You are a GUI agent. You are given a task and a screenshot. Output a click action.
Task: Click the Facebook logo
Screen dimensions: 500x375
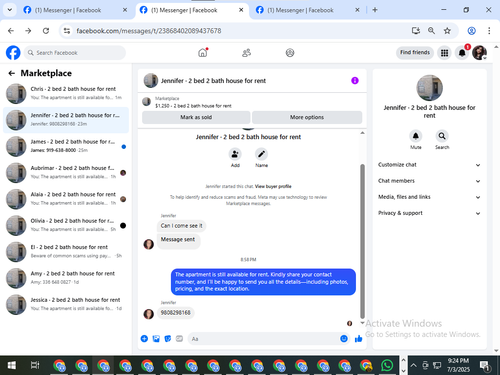[13, 53]
